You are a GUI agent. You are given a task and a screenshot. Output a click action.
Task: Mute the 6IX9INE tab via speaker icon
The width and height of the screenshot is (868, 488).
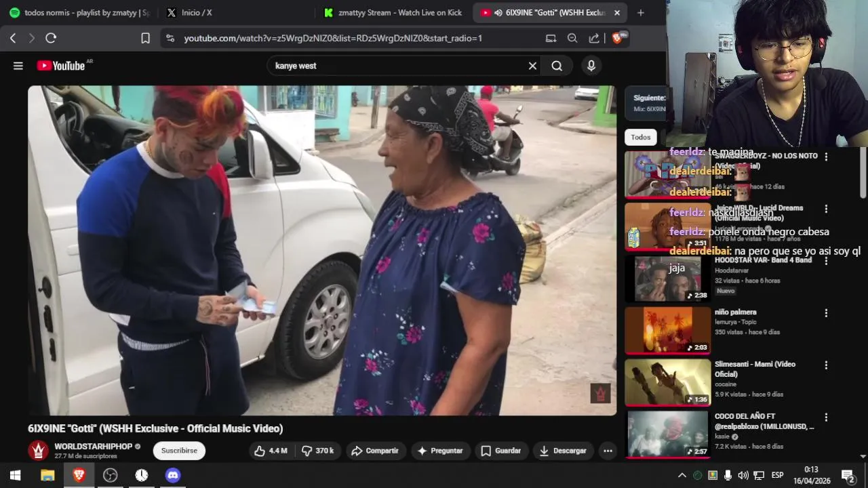498,13
